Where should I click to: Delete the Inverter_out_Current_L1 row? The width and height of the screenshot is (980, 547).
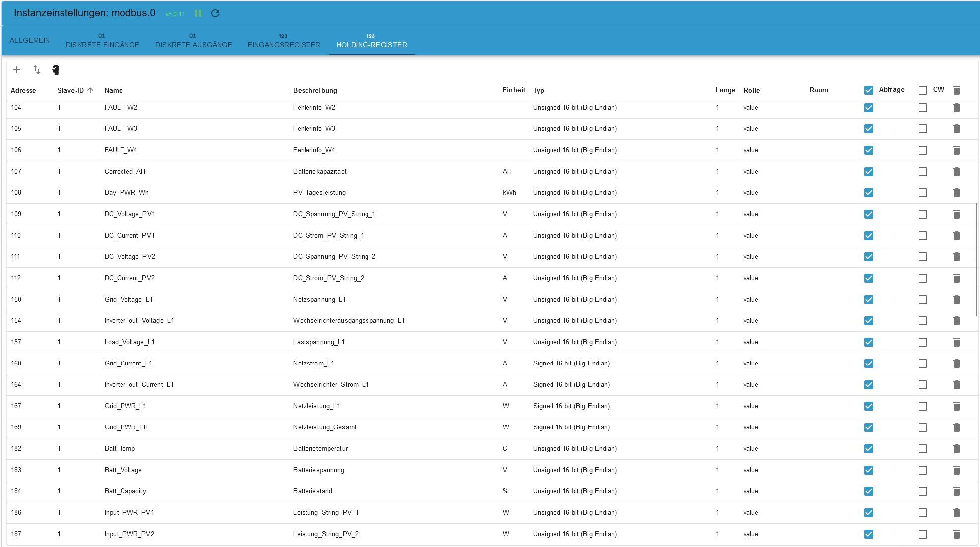tap(957, 385)
